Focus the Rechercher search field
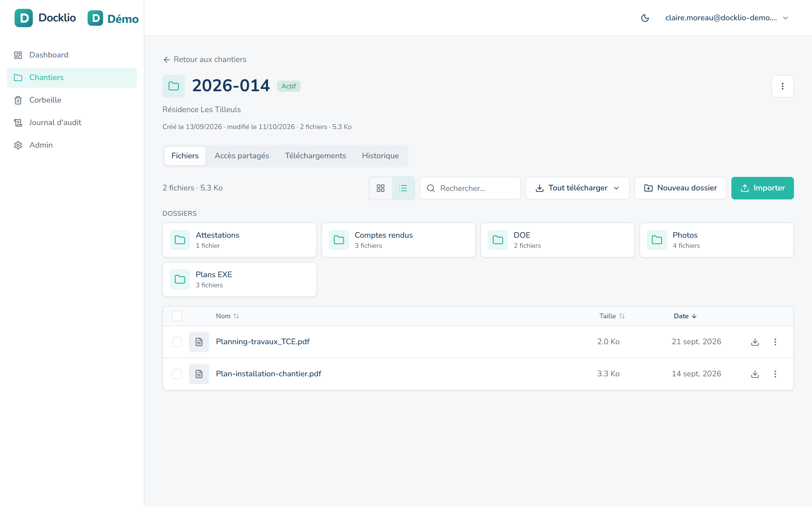Screen dimensions: 812x507 click(x=470, y=188)
